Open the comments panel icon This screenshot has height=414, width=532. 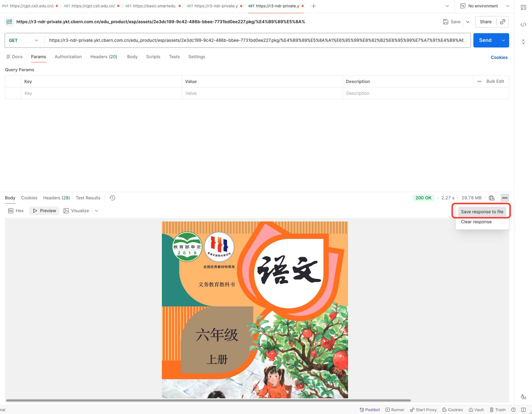(x=523, y=7)
